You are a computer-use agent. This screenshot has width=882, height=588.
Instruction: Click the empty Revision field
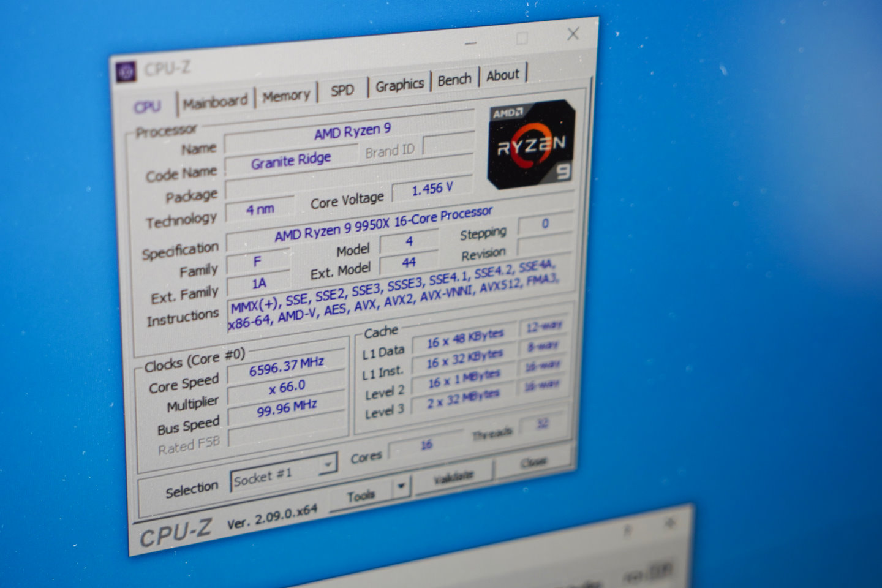tap(545, 243)
